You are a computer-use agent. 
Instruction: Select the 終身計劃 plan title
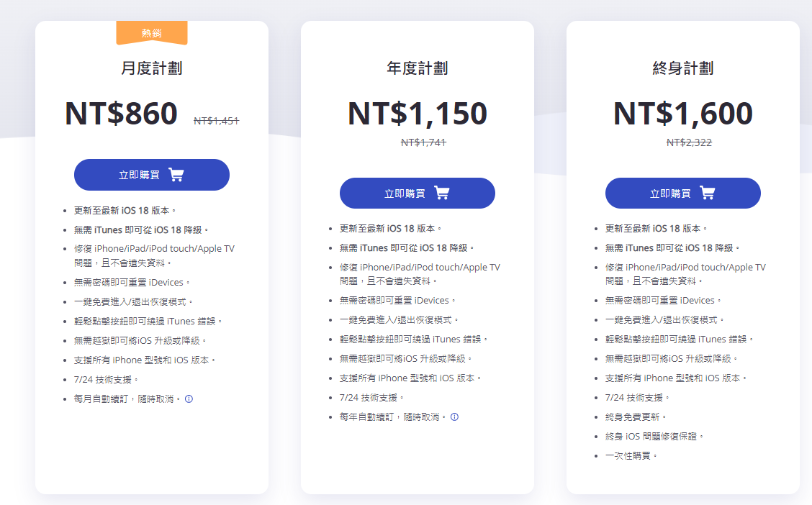tap(683, 68)
